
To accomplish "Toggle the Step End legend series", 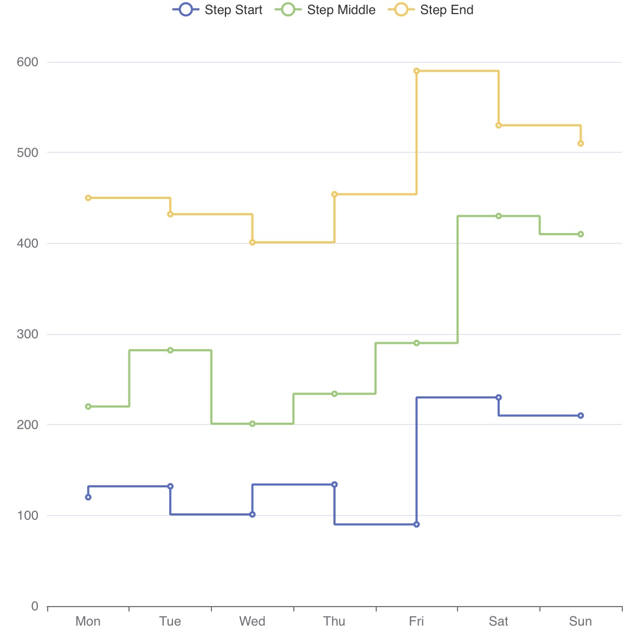I will click(446, 10).
